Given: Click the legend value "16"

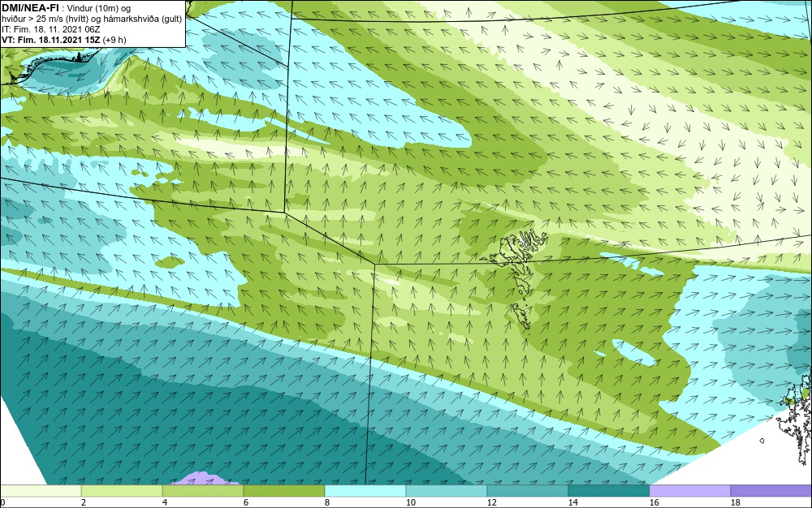Looking at the screenshot, I should 654,502.
